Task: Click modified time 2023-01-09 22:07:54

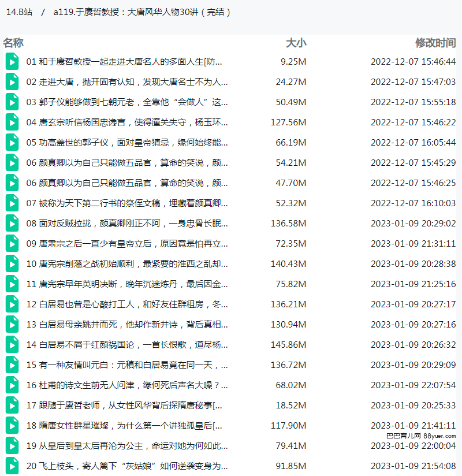Action: [413, 385]
